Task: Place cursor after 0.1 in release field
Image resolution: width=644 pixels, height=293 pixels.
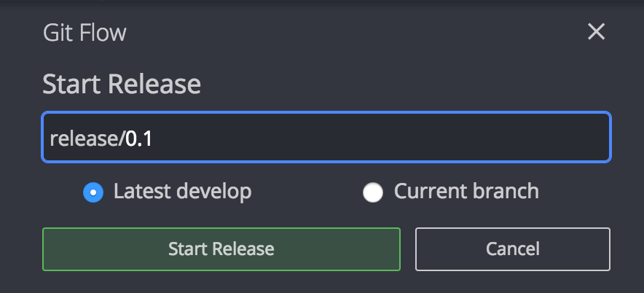Action: (x=153, y=139)
